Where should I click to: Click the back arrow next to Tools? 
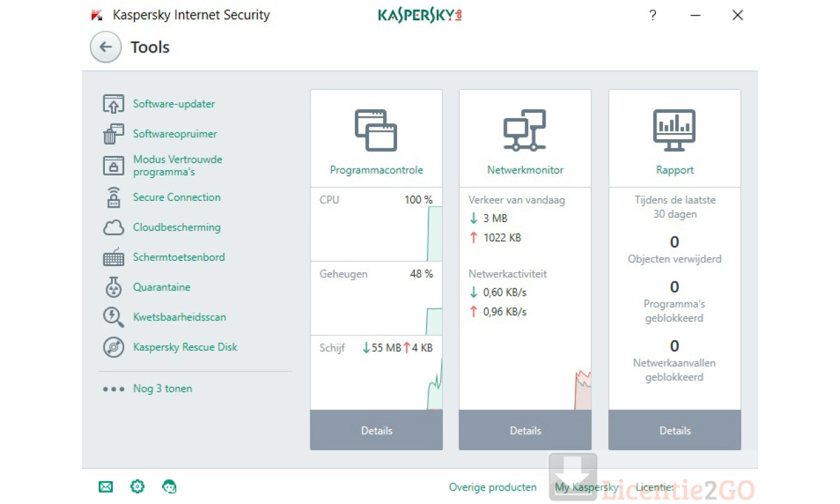pyautogui.click(x=106, y=47)
